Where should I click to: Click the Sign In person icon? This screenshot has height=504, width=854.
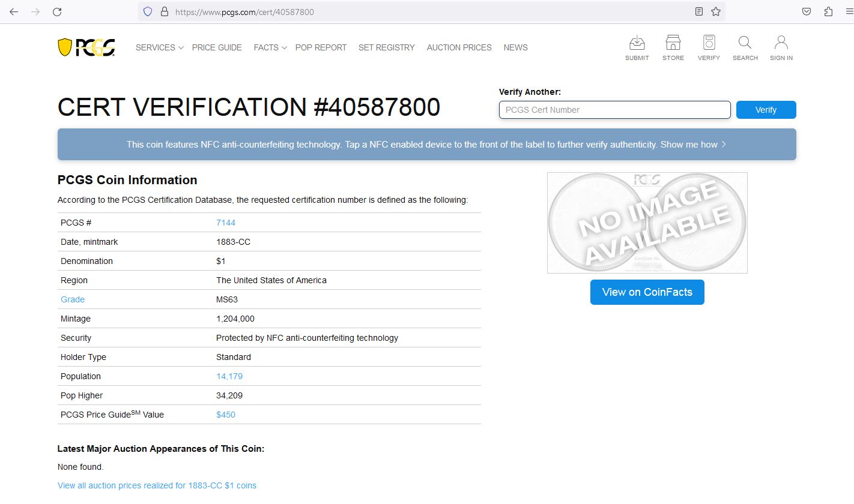pyautogui.click(x=781, y=48)
